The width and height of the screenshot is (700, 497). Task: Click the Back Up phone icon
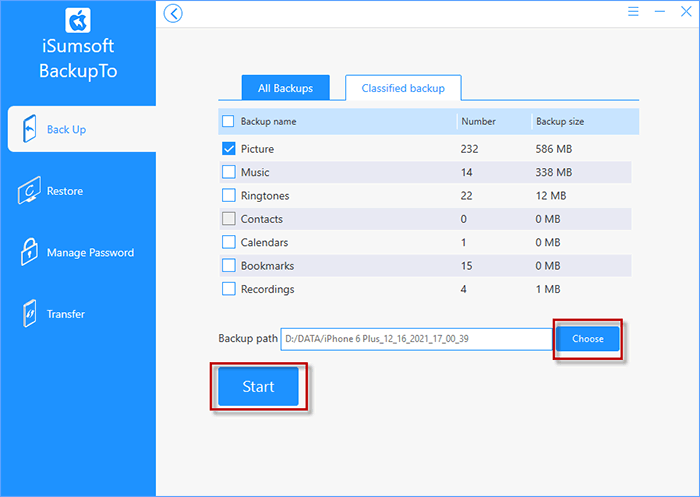29,129
